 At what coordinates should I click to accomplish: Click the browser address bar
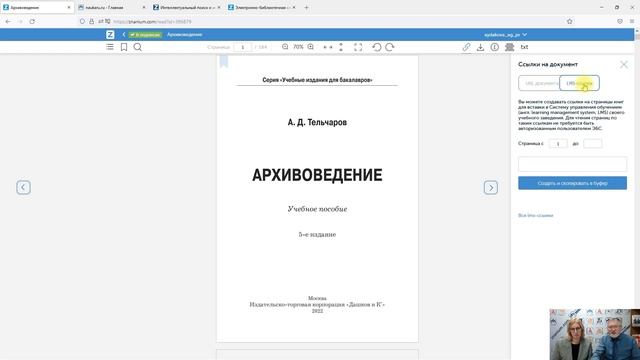(x=327, y=21)
